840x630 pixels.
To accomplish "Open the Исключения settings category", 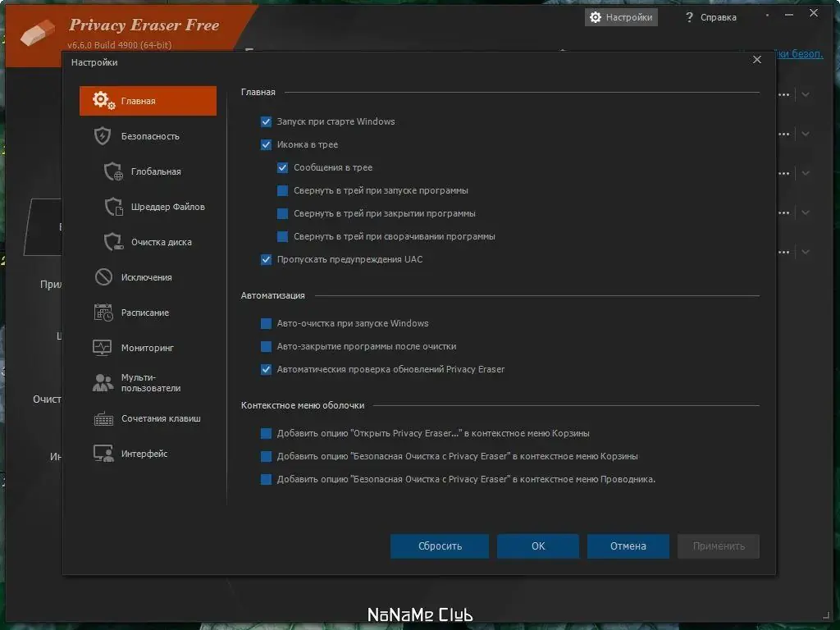I will click(x=148, y=277).
